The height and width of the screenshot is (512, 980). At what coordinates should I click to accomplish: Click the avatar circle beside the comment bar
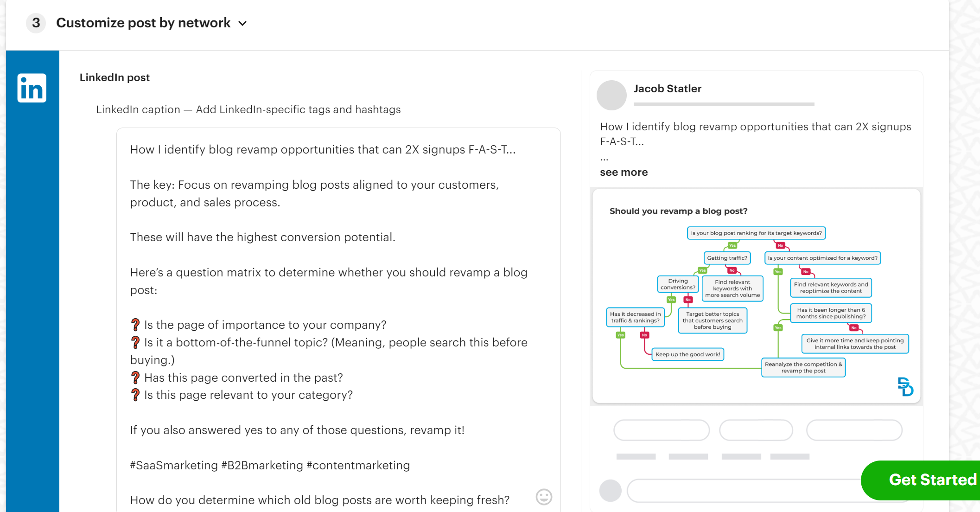[x=610, y=490]
